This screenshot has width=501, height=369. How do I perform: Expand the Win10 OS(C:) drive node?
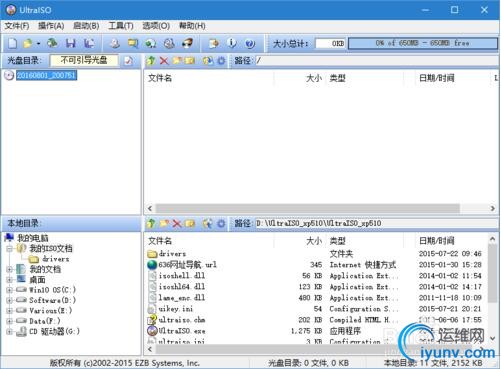click(x=9, y=290)
